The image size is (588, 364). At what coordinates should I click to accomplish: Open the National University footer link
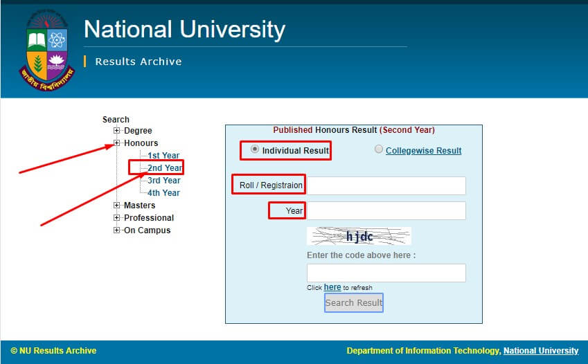pos(541,350)
